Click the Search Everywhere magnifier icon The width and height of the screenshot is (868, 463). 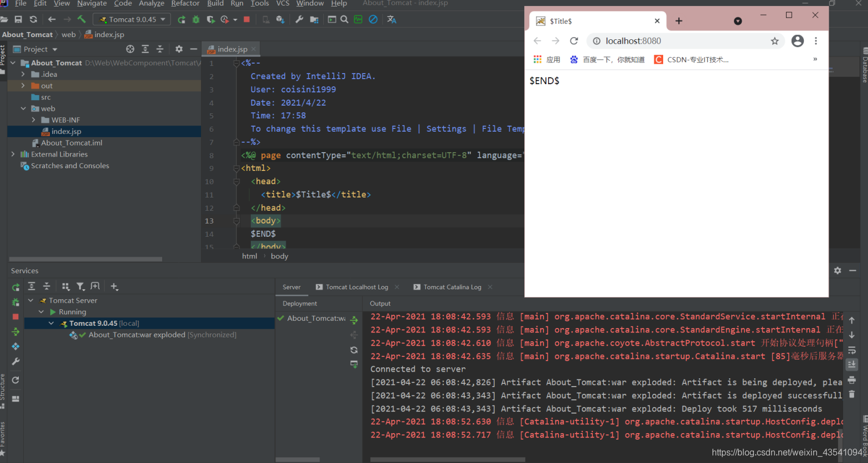click(x=344, y=19)
